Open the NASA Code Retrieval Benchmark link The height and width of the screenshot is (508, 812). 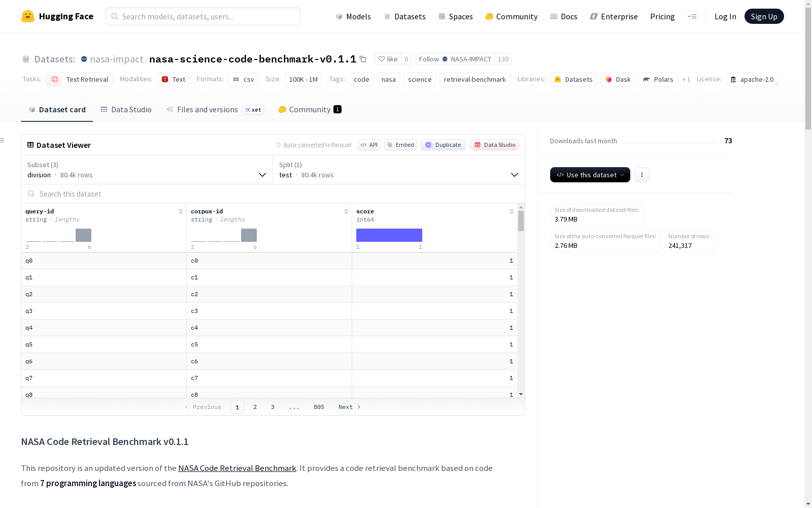(x=237, y=468)
